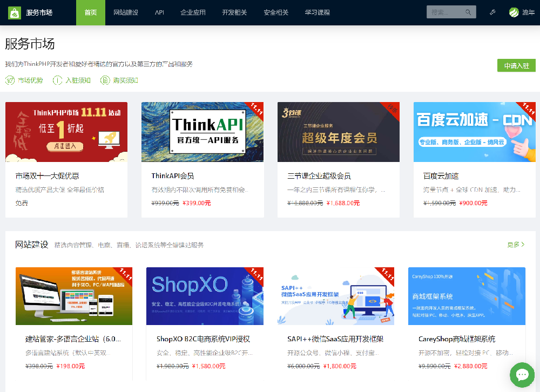Open the chat support bubble icon
The height and width of the screenshot is (392, 540).
click(x=522, y=374)
